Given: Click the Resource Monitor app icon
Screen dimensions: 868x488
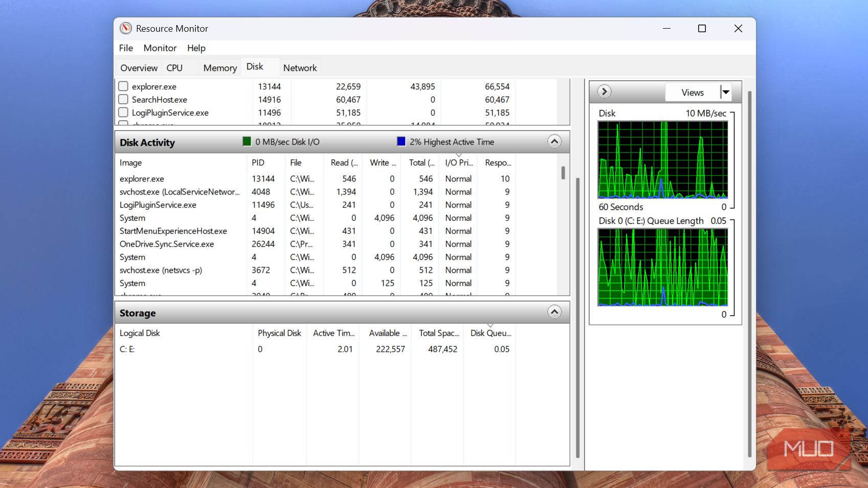Looking at the screenshot, I should coord(126,28).
